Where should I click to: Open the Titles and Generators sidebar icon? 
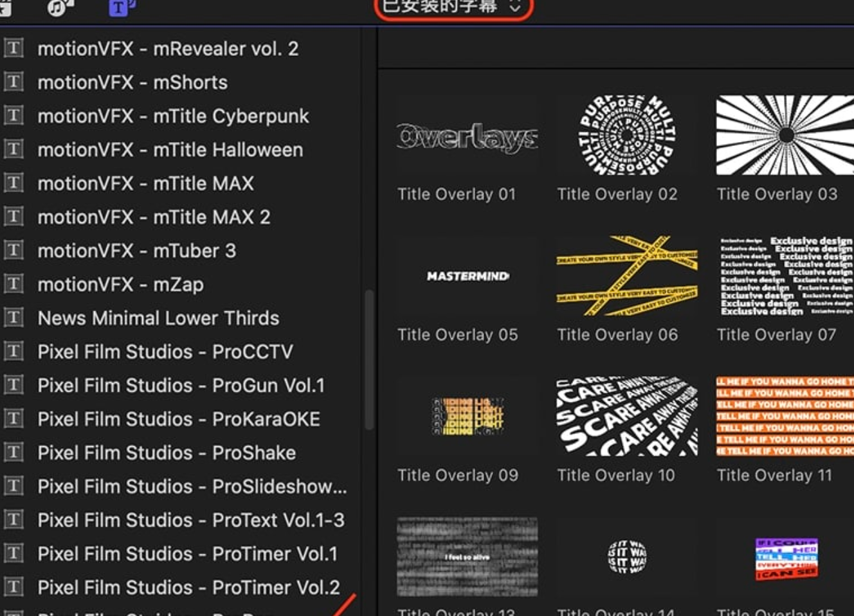click(122, 7)
